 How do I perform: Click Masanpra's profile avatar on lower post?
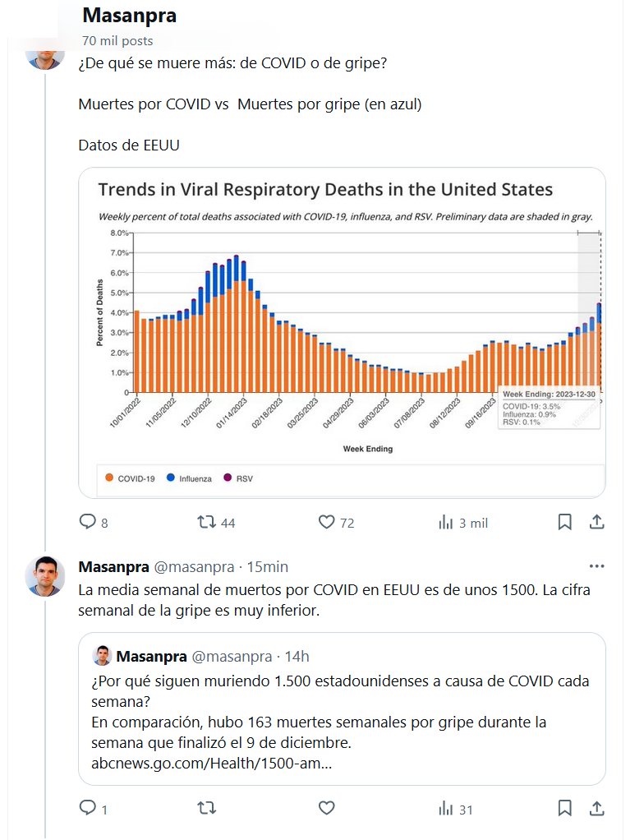click(x=45, y=575)
